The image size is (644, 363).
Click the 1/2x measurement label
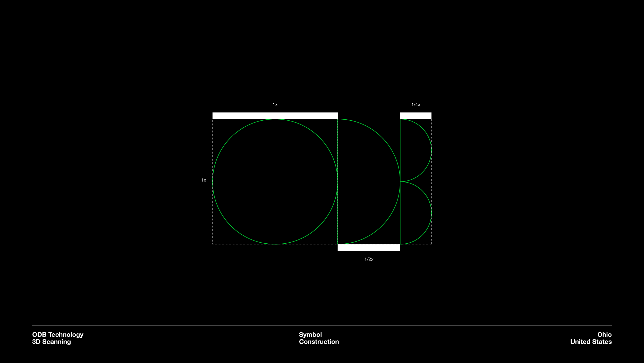click(369, 259)
